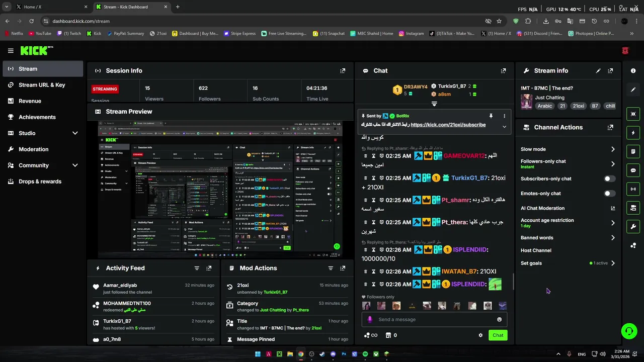
Task: Open Pt_shamr username in chat
Action: click(x=455, y=200)
